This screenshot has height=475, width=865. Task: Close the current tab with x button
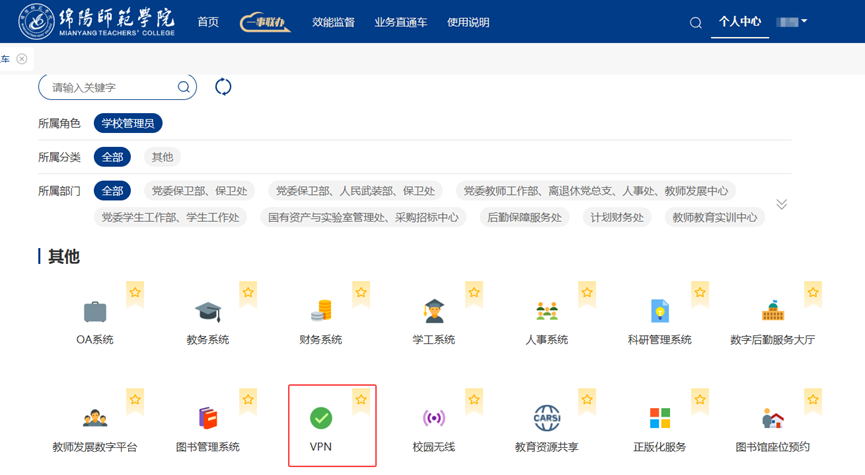pyautogui.click(x=22, y=59)
